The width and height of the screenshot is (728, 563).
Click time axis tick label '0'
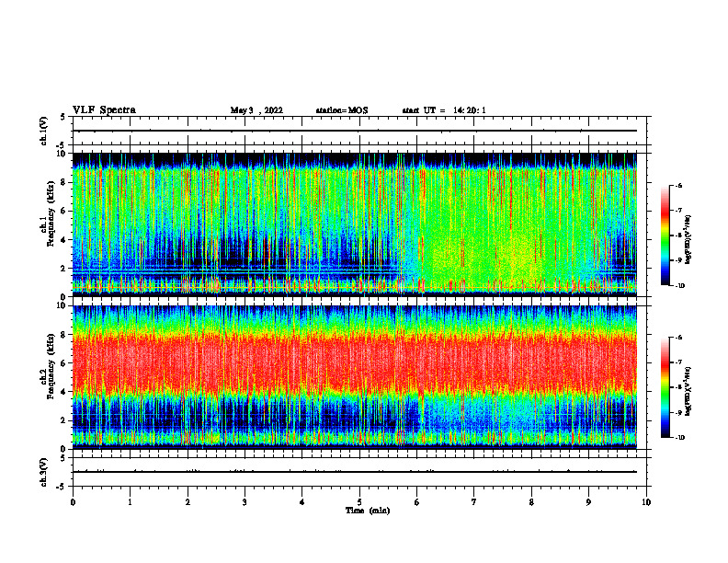coord(73,502)
